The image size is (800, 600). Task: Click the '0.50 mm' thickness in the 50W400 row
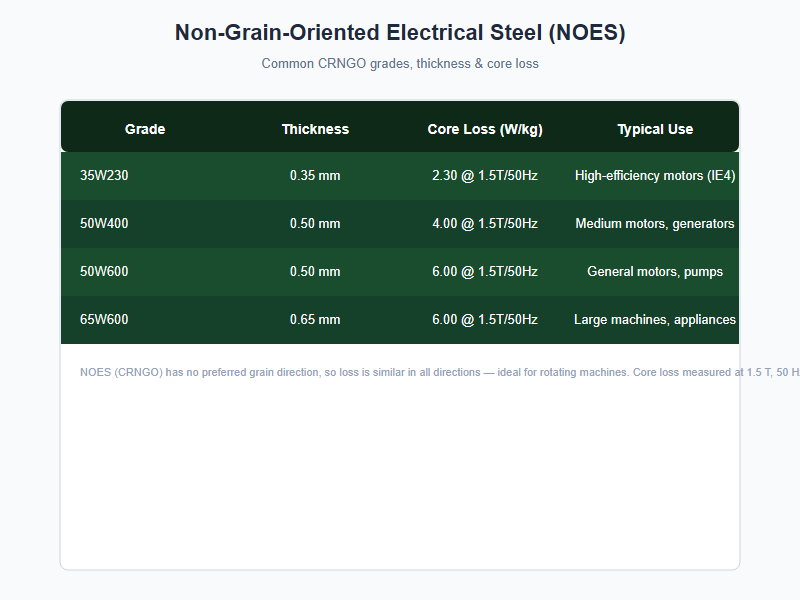pos(315,223)
